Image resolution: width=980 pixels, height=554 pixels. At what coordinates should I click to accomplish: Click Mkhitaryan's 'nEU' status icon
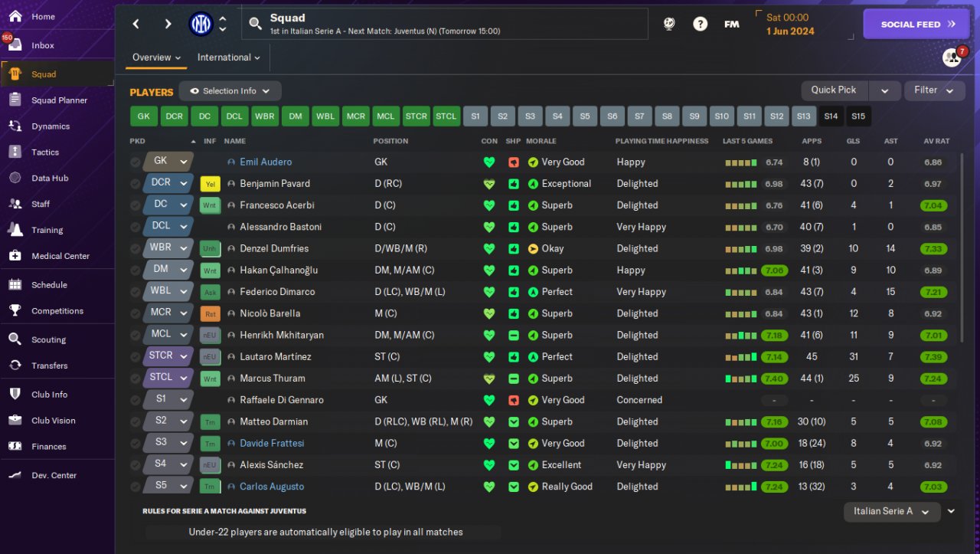(x=209, y=335)
